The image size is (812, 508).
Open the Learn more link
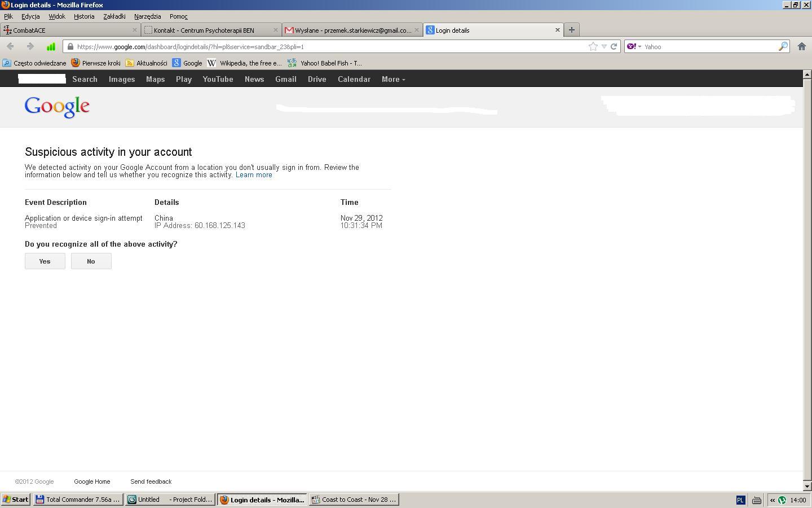point(254,175)
